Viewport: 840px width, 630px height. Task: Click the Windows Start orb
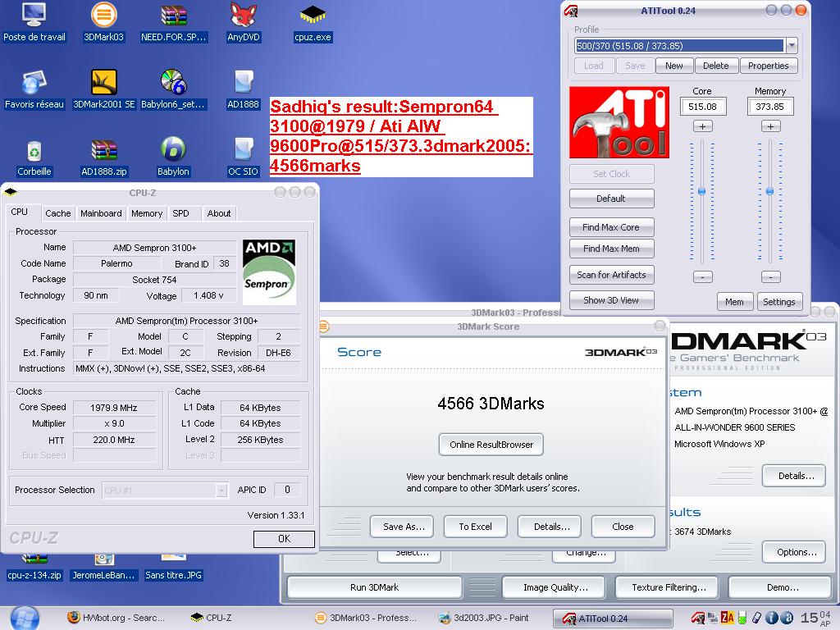[x=24, y=619]
